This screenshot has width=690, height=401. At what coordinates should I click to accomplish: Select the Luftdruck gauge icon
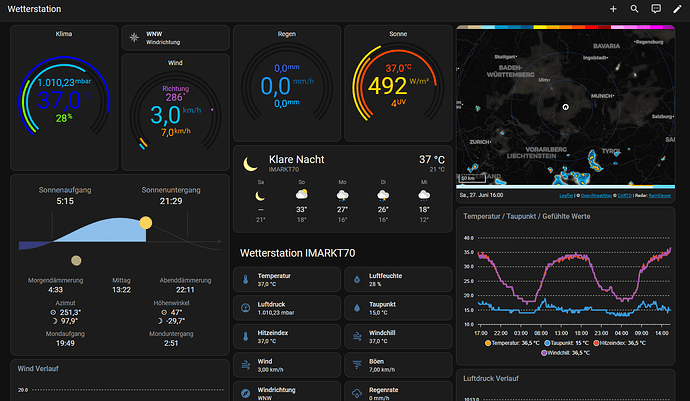(x=246, y=308)
